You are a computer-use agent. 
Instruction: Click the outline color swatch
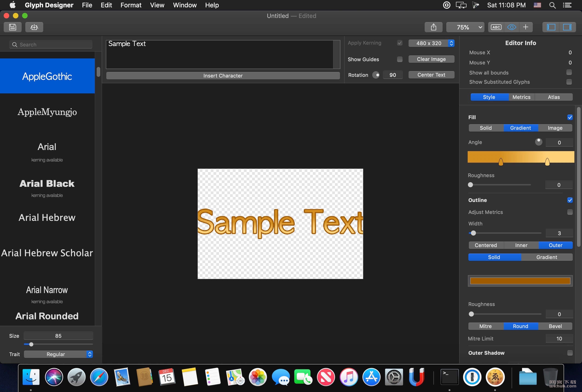tap(520, 281)
